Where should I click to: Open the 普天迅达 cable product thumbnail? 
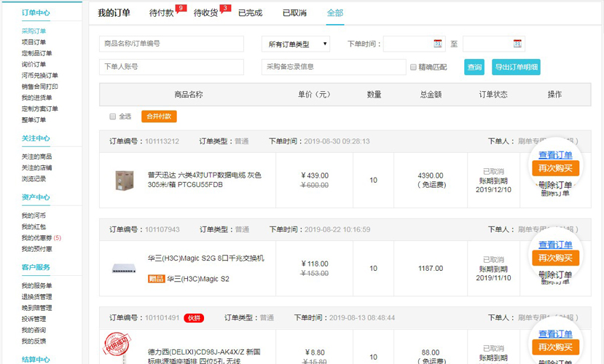[125, 180]
